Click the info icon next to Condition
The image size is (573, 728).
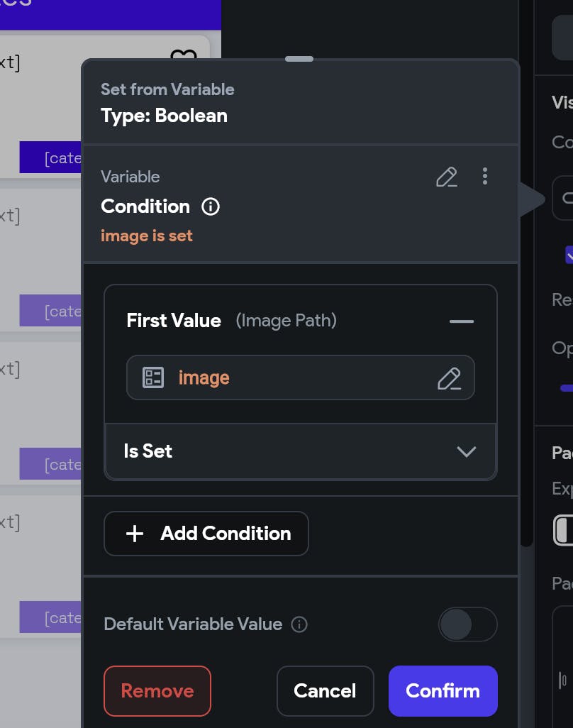(211, 206)
